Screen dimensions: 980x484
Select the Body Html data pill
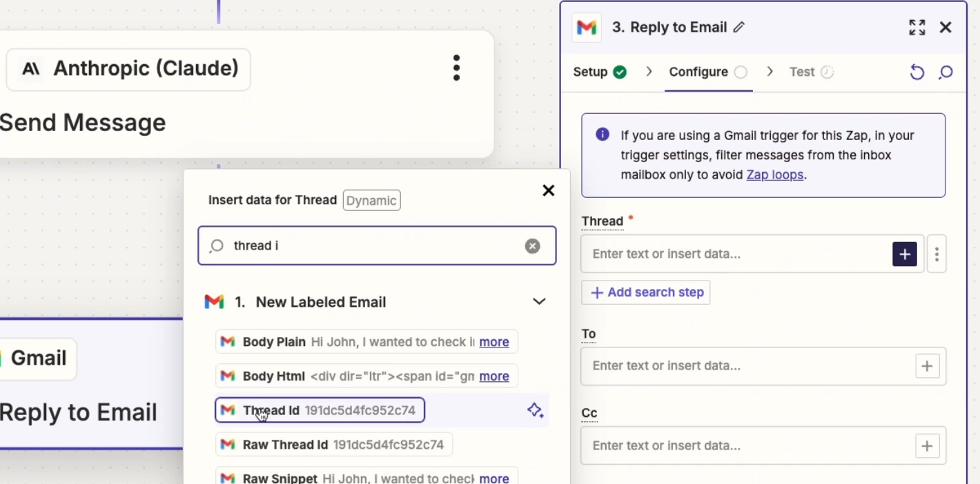pos(366,376)
